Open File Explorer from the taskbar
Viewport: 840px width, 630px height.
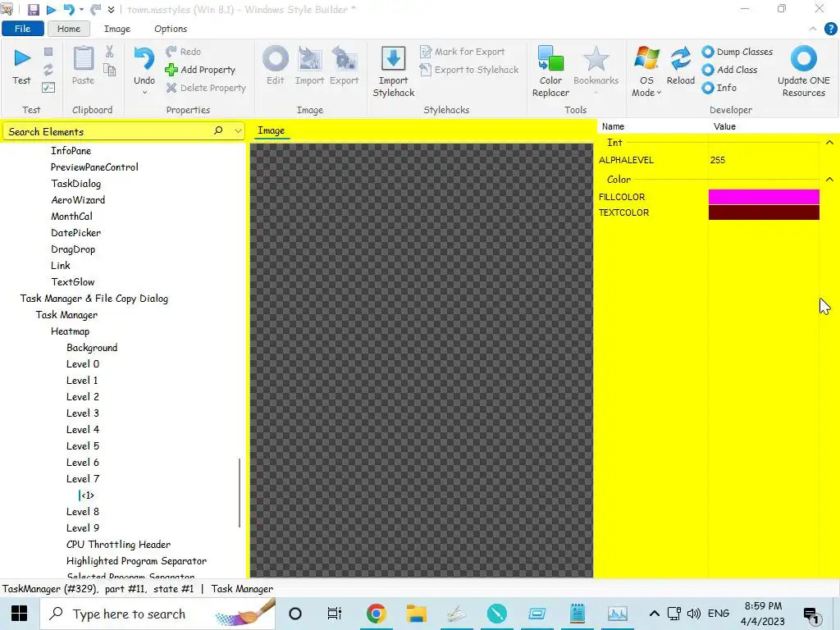pyautogui.click(x=416, y=614)
